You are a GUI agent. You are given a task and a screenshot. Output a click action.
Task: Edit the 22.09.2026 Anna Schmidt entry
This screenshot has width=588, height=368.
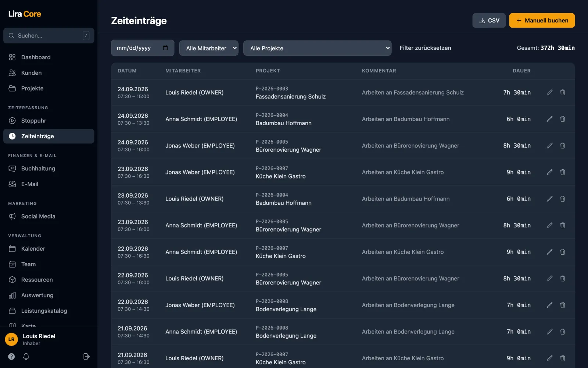pyautogui.click(x=549, y=252)
